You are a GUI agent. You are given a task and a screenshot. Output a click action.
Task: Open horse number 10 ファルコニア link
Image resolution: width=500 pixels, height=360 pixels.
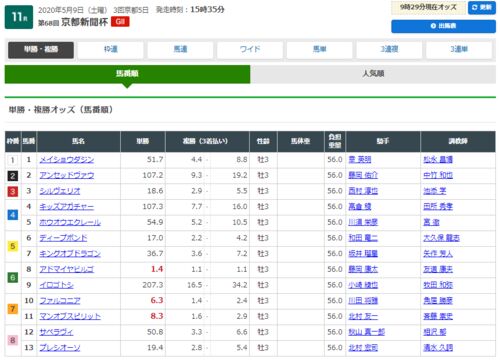[60, 301]
